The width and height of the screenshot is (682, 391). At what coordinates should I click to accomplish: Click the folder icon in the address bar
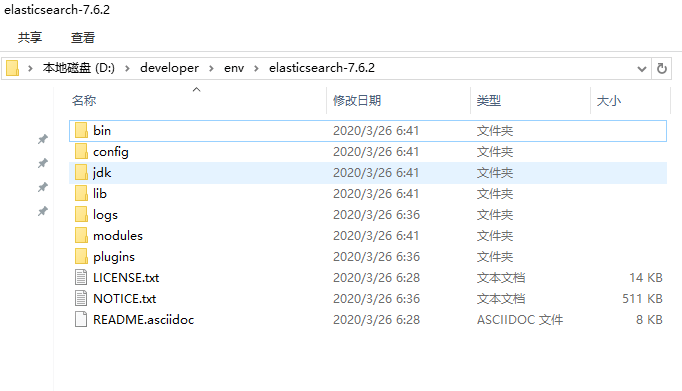[x=13, y=68]
